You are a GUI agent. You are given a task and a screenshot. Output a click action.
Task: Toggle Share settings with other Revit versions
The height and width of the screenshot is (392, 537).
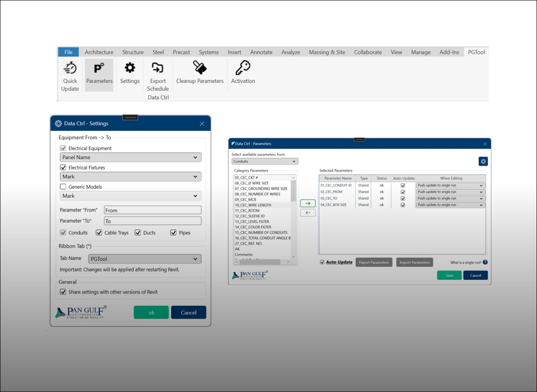[x=63, y=292]
